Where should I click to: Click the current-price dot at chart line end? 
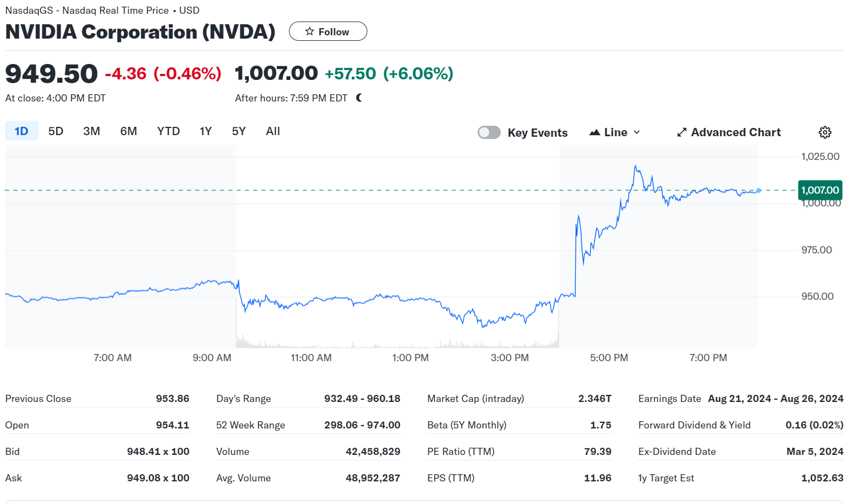click(759, 191)
